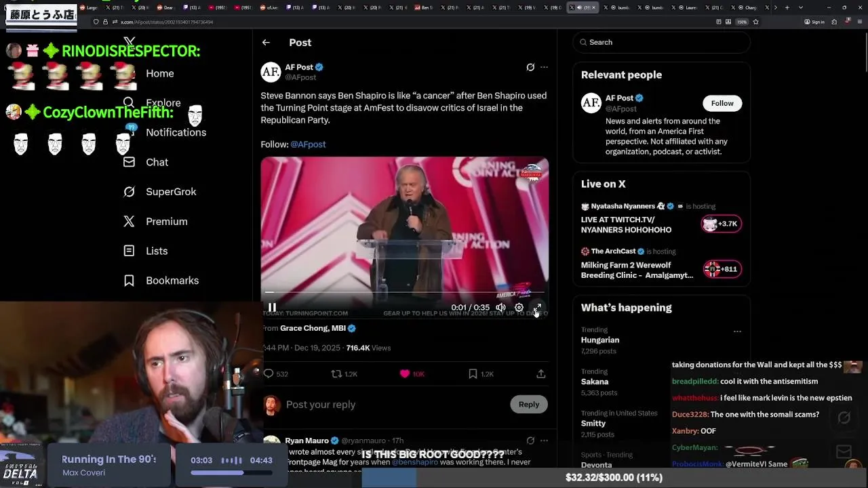Share the AF Post tweet
The image size is (868, 488).
click(x=540, y=374)
